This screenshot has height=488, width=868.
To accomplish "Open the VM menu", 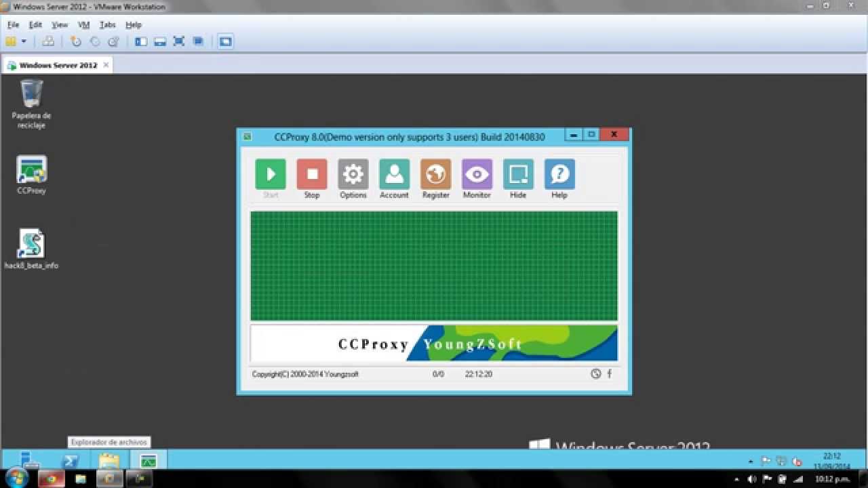I will pyautogui.click(x=83, y=24).
